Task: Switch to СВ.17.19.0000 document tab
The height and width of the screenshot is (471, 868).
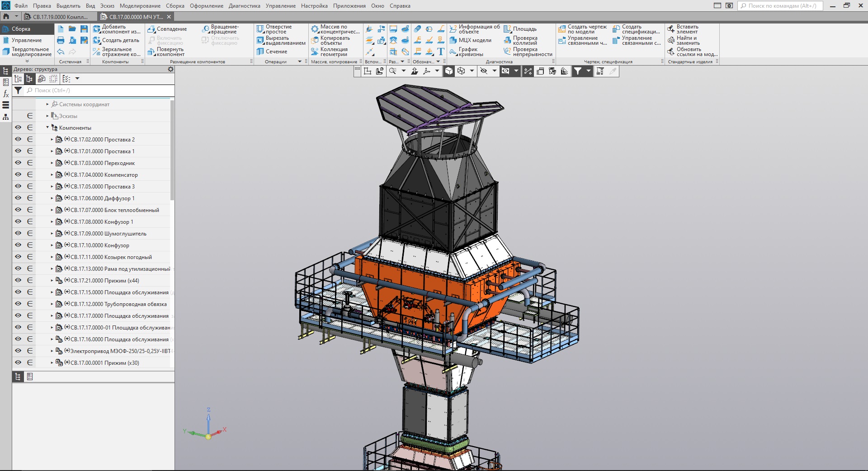Action: click(x=60, y=17)
